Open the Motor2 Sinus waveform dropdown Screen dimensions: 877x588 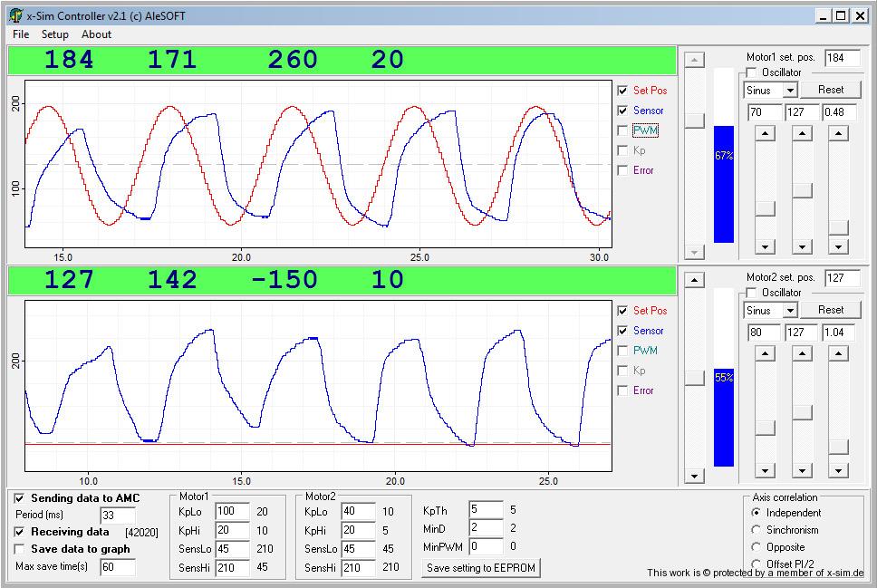790,311
